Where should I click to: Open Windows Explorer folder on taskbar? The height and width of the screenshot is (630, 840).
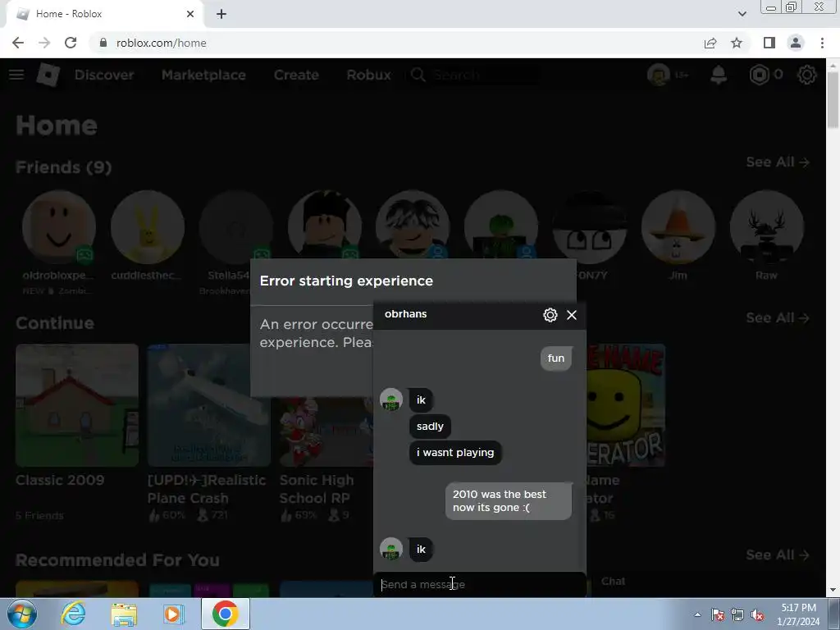pos(124,614)
